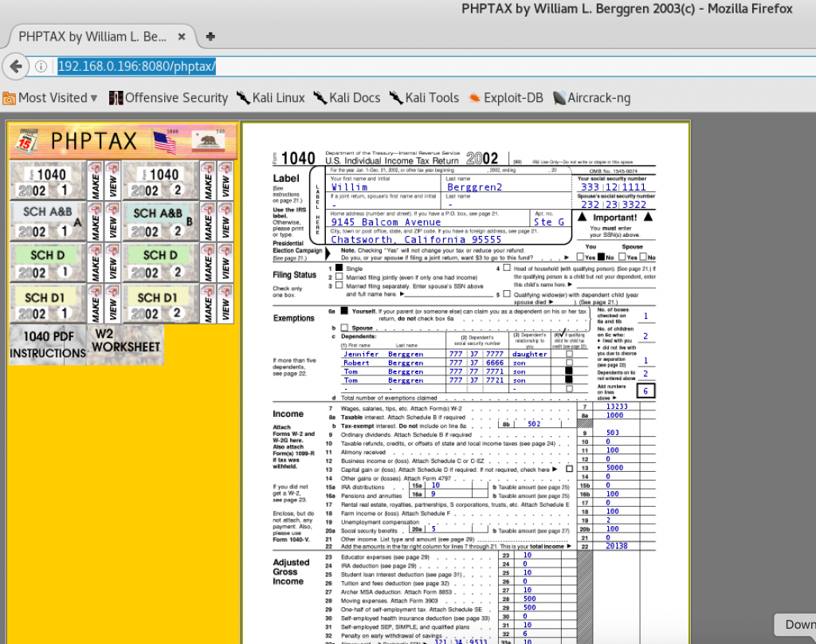Open the Kali Docs bookmark
816x644 pixels.
347,98
